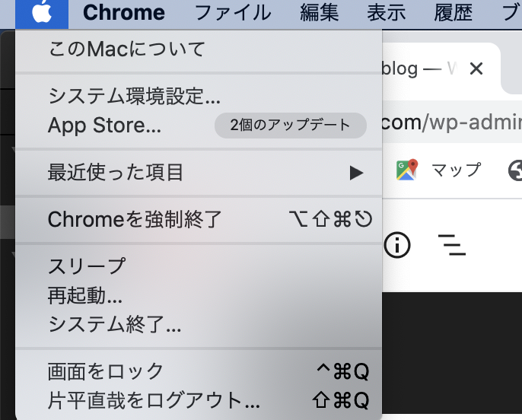Viewport: 522px width, 420px height.
Task: Open the 履歴 menu
Action: [453, 13]
